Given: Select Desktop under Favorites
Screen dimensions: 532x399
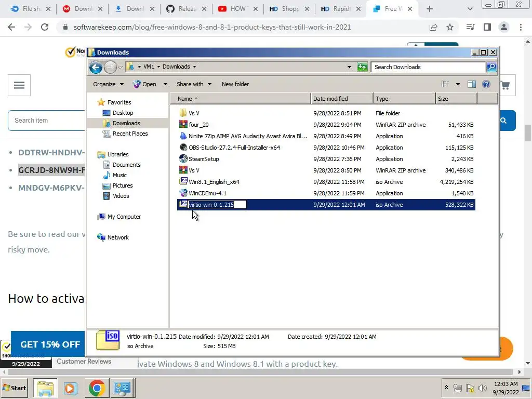Looking at the screenshot, I should tap(123, 113).
